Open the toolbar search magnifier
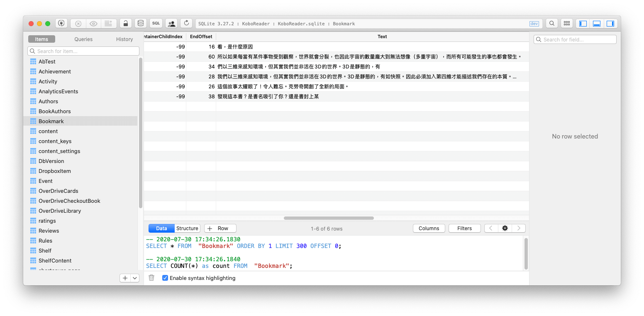Image resolution: width=644 pixels, height=316 pixels. point(551,23)
